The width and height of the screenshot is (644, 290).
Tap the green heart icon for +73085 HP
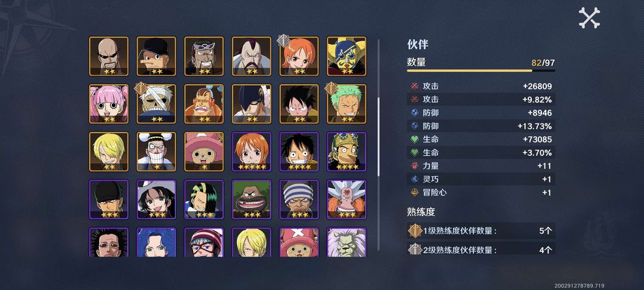point(414,139)
